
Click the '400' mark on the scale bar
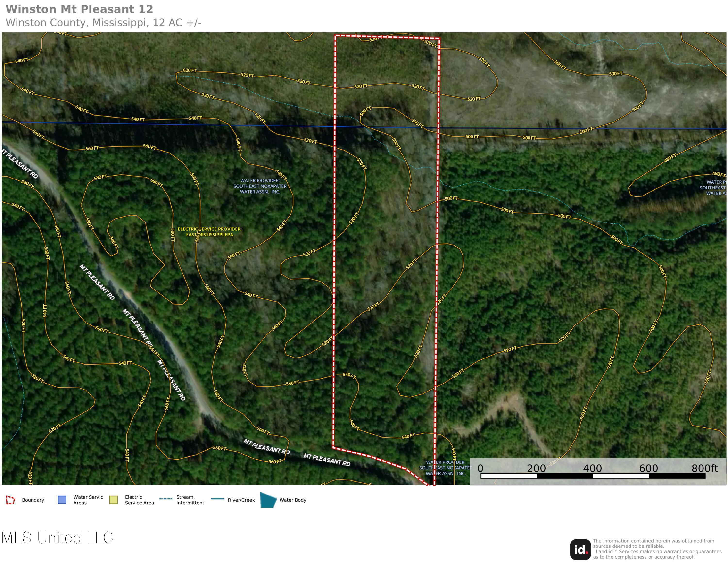592,468
